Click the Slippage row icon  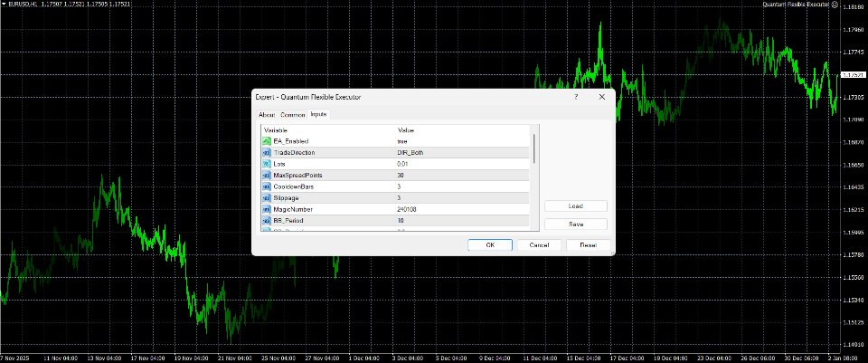tap(266, 198)
